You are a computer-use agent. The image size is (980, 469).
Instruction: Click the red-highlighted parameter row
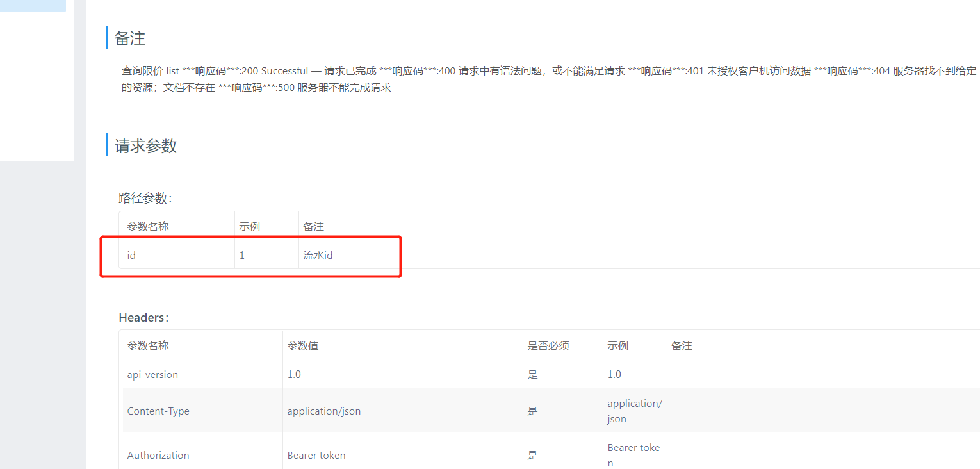tap(250, 255)
